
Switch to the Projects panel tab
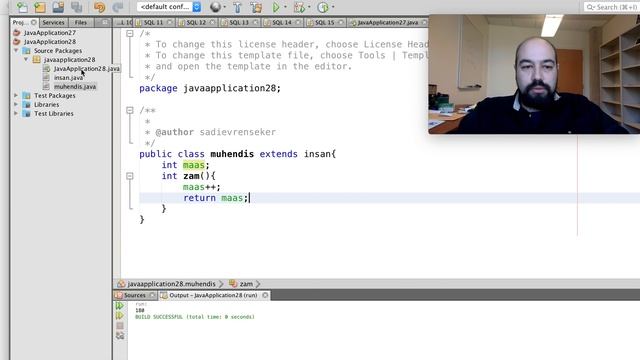20,22
